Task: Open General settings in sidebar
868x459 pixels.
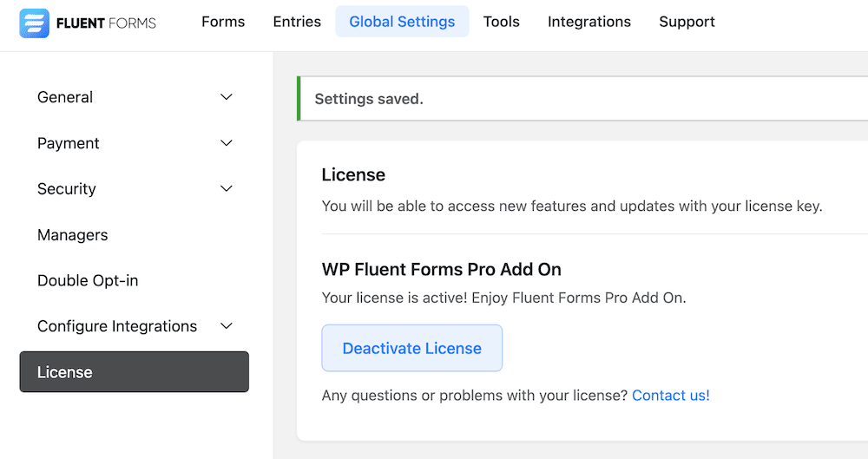Action: click(x=65, y=97)
